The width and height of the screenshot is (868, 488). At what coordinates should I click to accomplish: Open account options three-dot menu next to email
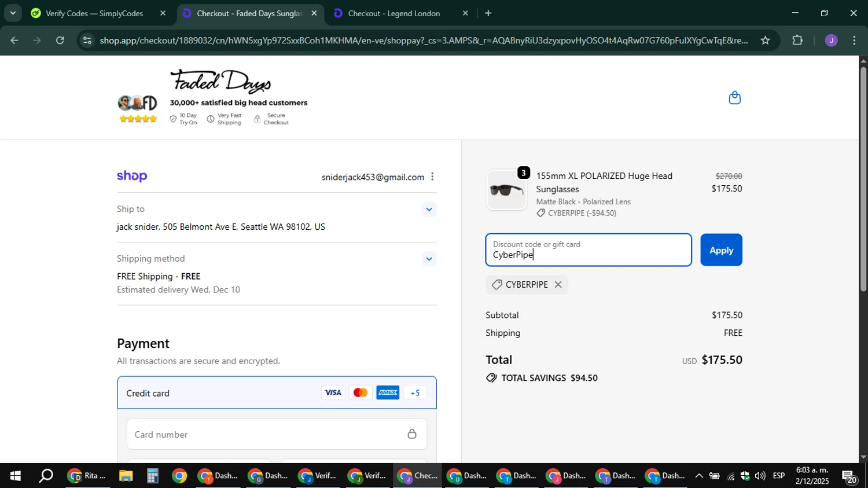pos(432,177)
